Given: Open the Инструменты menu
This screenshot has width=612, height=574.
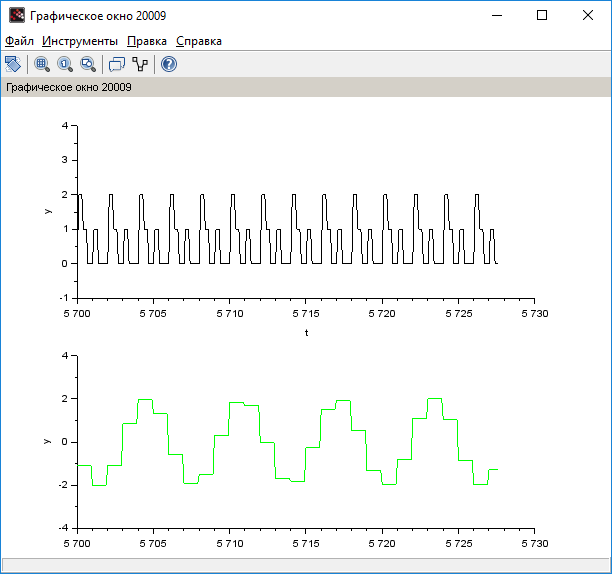Looking at the screenshot, I should point(80,41).
